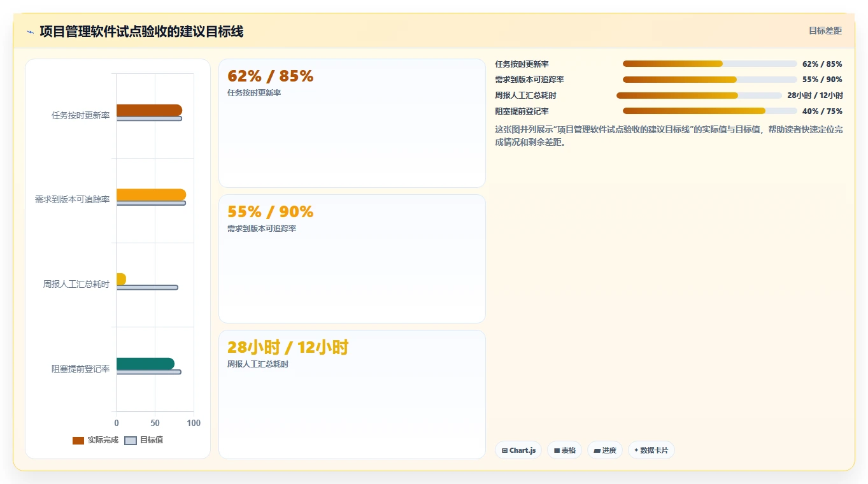Viewport: 868px width, 484px height.
Task: Click 阻塞提前登记率 label in the progress list
Action: pyautogui.click(x=522, y=111)
